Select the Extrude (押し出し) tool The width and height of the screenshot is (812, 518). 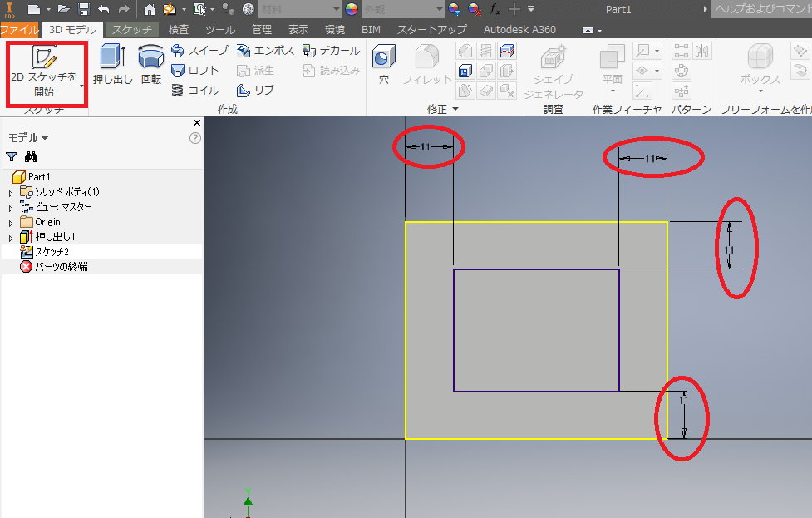pyautogui.click(x=112, y=64)
